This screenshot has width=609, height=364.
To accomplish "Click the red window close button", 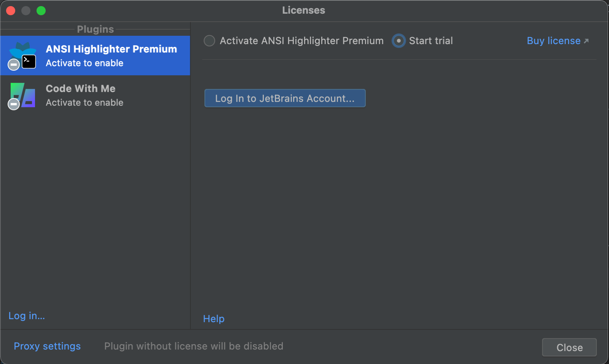I will click(11, 11).
